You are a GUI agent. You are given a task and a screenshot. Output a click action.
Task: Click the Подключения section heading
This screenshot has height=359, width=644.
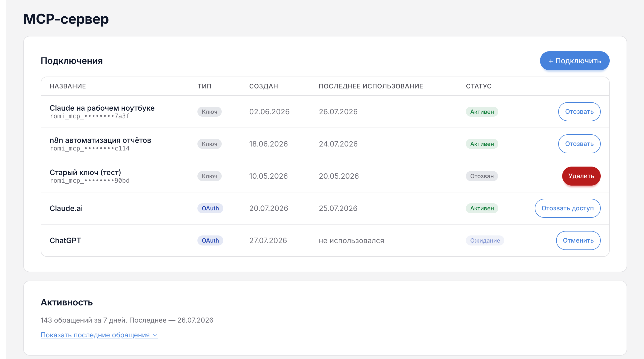(72, 61)
